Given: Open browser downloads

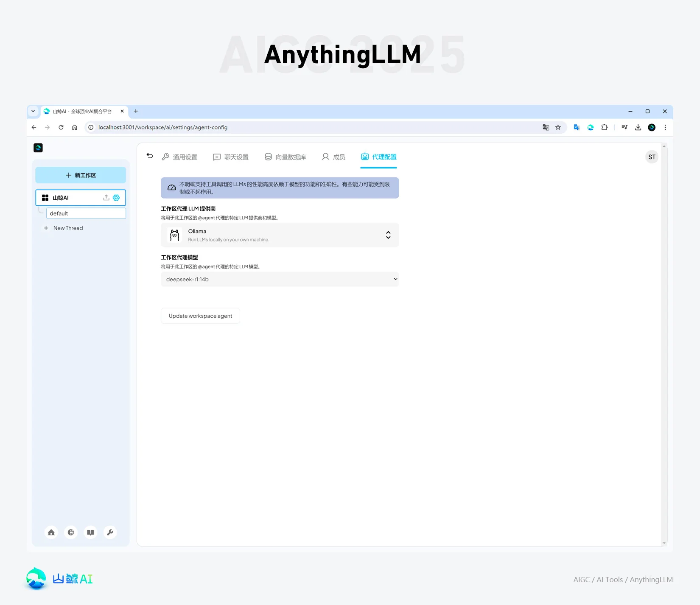Looking at the screenshot, I should 638,127.
